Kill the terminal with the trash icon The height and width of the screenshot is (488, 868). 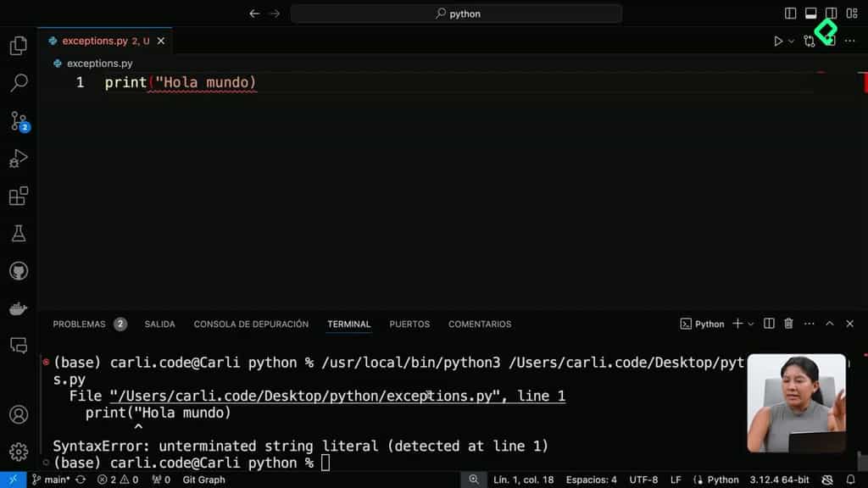[x=788, y=324]
